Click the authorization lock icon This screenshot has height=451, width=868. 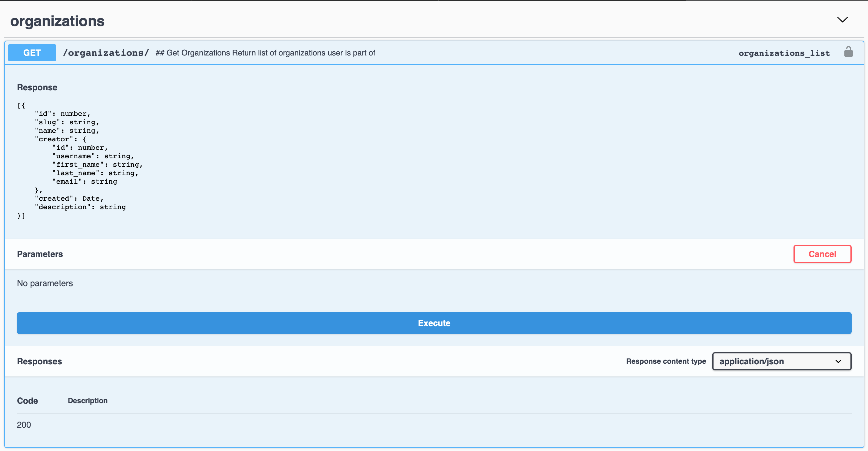click(x=848, y=52)
